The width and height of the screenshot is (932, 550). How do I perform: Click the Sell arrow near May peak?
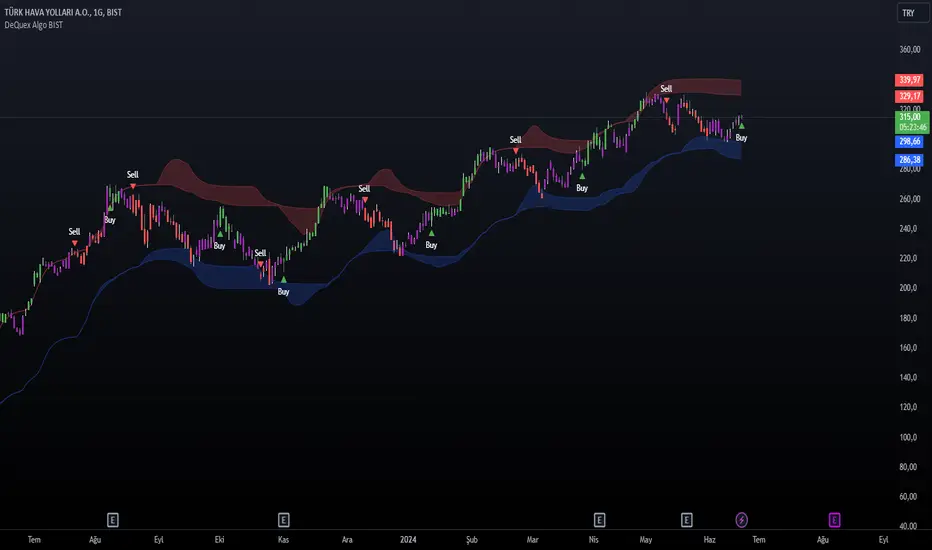pyautogui.click(x=666, y=100)
